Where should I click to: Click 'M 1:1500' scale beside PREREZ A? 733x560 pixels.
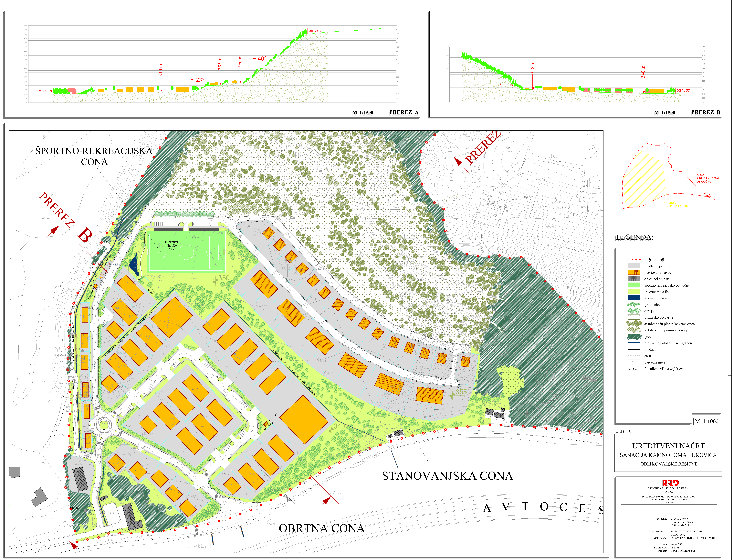coord(363,113)
